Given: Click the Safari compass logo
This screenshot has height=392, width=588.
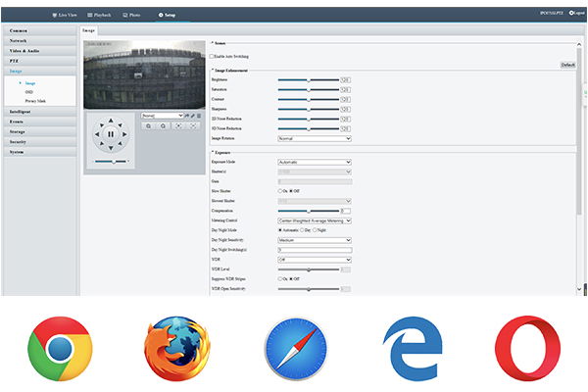Looking at the screenshot, I should pyautogui.click(x=296, y=349).
